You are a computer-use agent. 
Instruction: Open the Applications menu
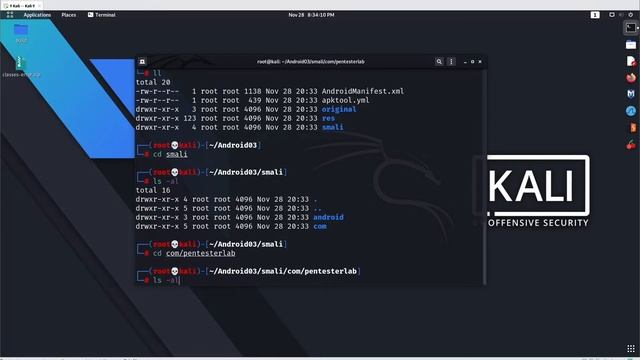pos(37,15)
